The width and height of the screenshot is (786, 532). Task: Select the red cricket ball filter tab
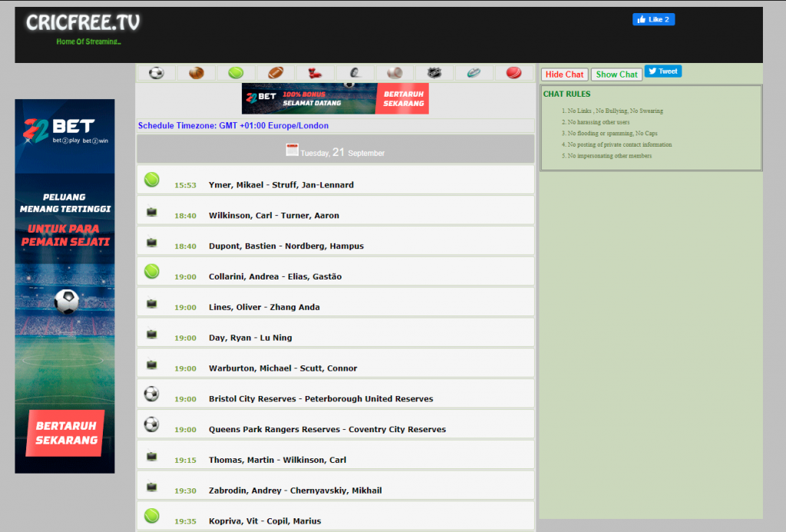(514, 73)
